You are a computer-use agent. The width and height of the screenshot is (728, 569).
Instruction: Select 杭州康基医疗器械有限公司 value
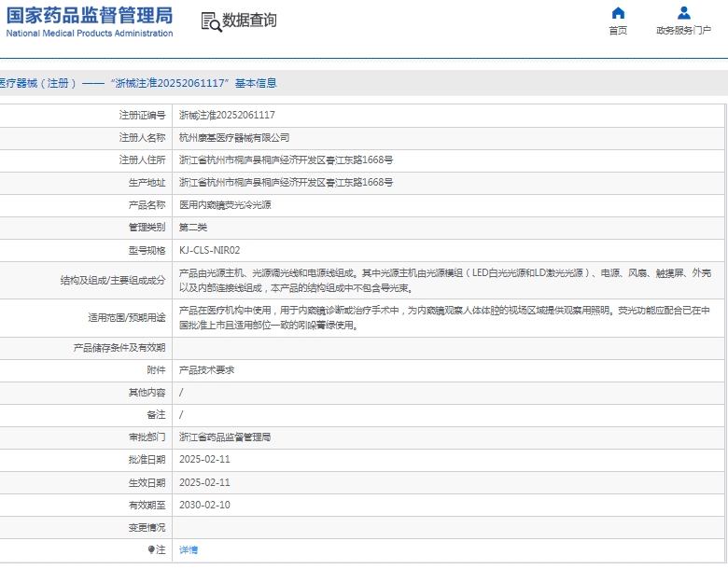pos(234,138)
